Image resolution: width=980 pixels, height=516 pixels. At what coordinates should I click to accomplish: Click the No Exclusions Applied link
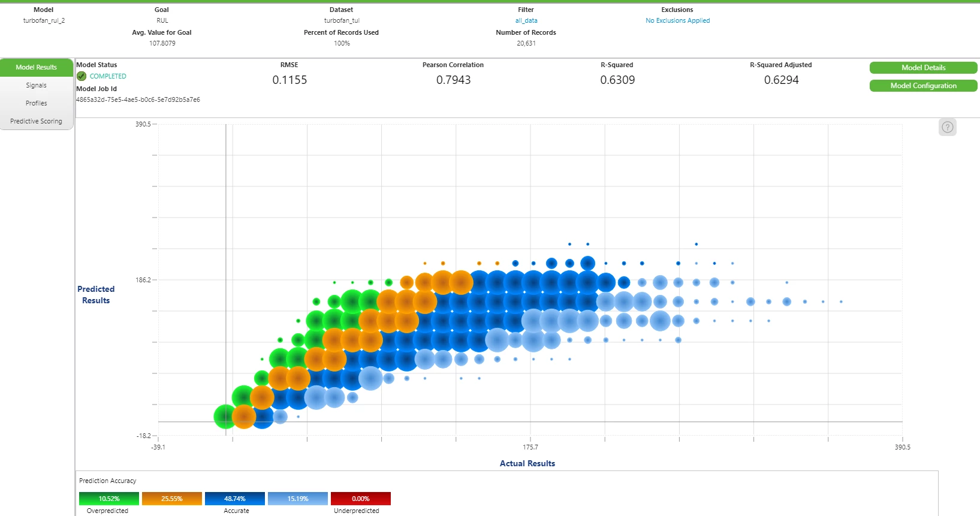[677, 20]
